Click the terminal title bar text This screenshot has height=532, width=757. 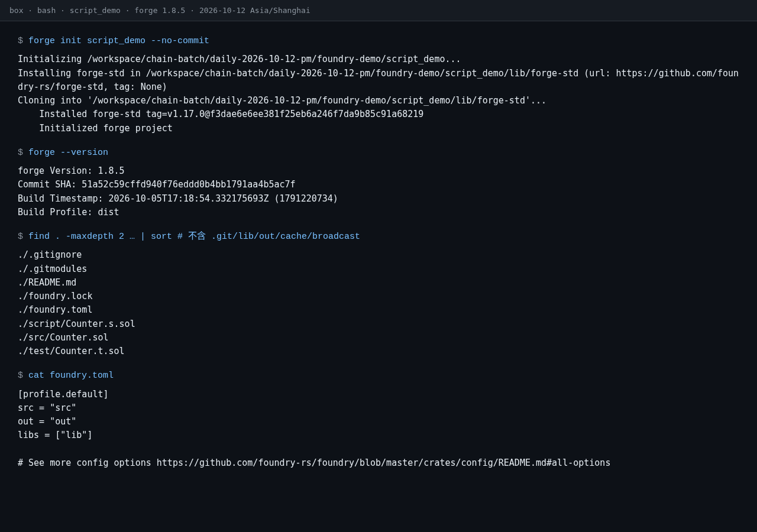160,11
